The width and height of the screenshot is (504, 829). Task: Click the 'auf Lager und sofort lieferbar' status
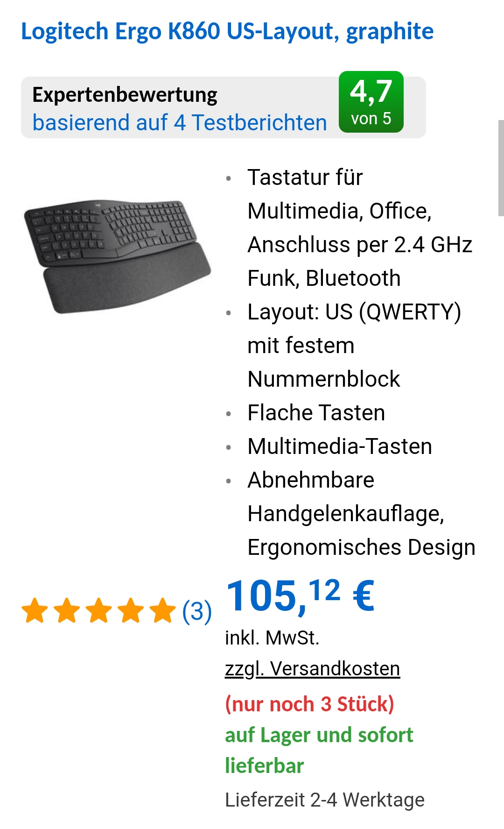pos(319,750)
